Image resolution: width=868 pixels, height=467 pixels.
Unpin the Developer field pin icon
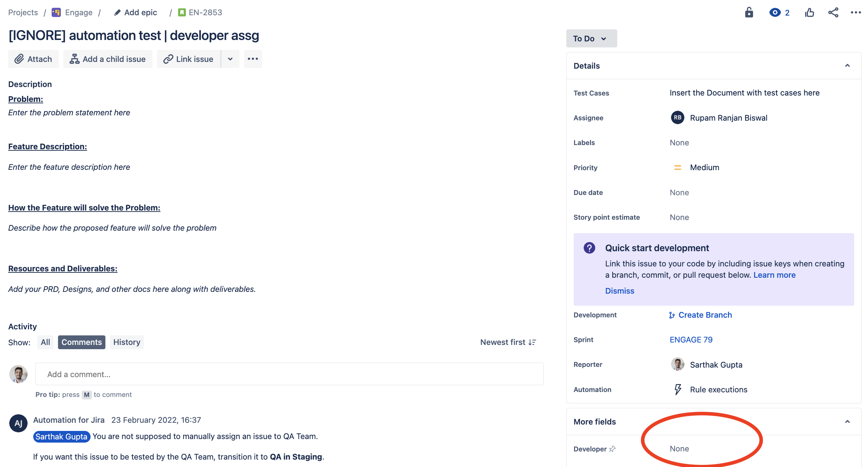click(612, 449)
